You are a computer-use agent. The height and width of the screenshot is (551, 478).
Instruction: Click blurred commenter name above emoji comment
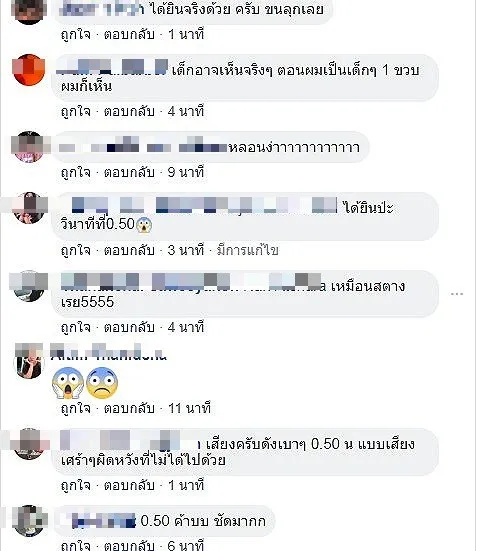click(x=108, y=352)
